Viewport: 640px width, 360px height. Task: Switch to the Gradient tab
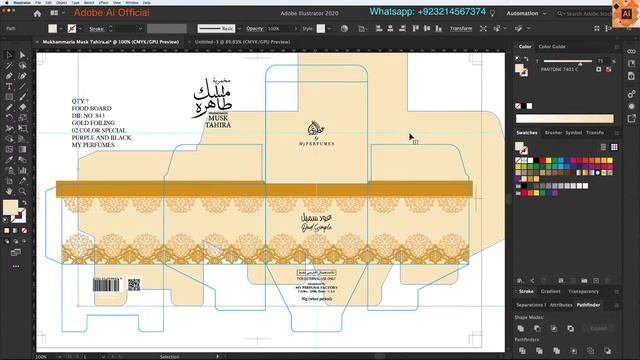[550, 291]
